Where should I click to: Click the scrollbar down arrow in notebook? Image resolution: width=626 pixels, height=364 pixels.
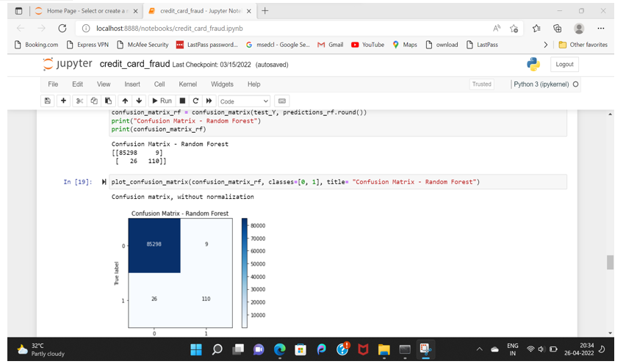pos(610,333)
